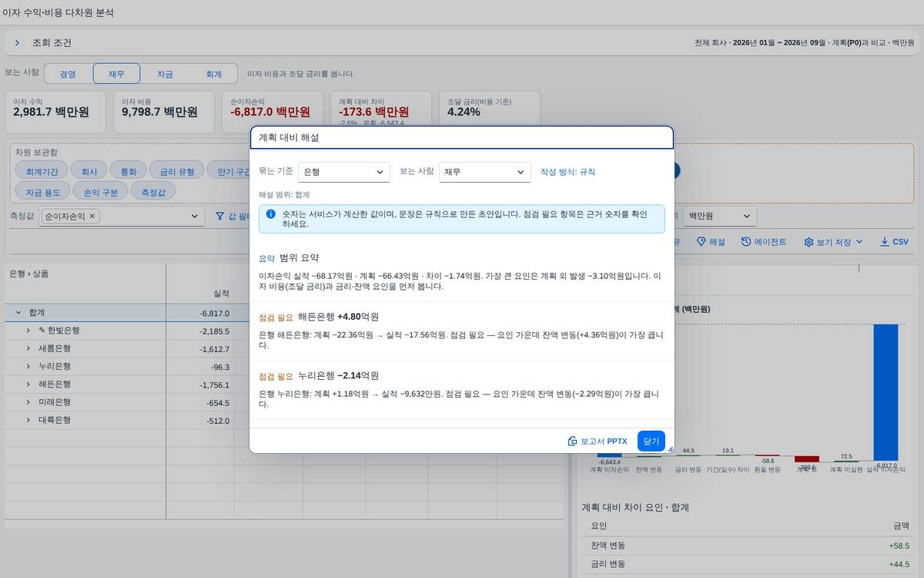Click the CSV download icon
The image size is (924, 578).
pyautogui.click(x=884, y=242)
